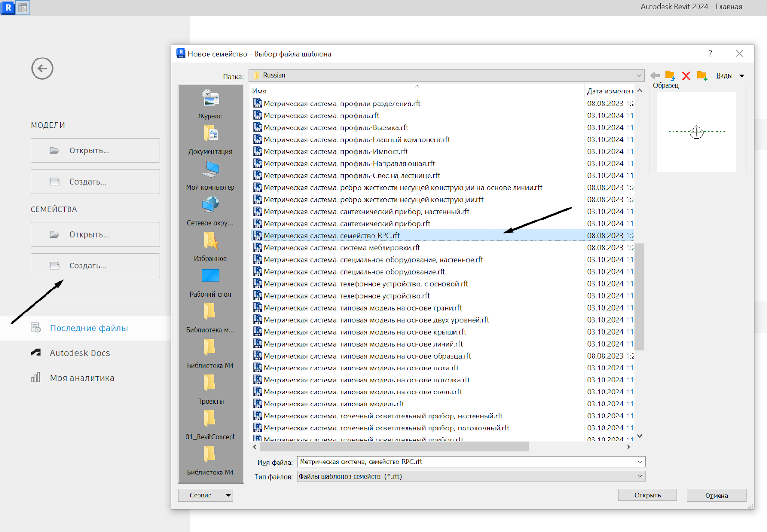The width and height of the screenshot is (767, 532).
Task: Open the 01_RevitConcept places folder
Action: 209,418
